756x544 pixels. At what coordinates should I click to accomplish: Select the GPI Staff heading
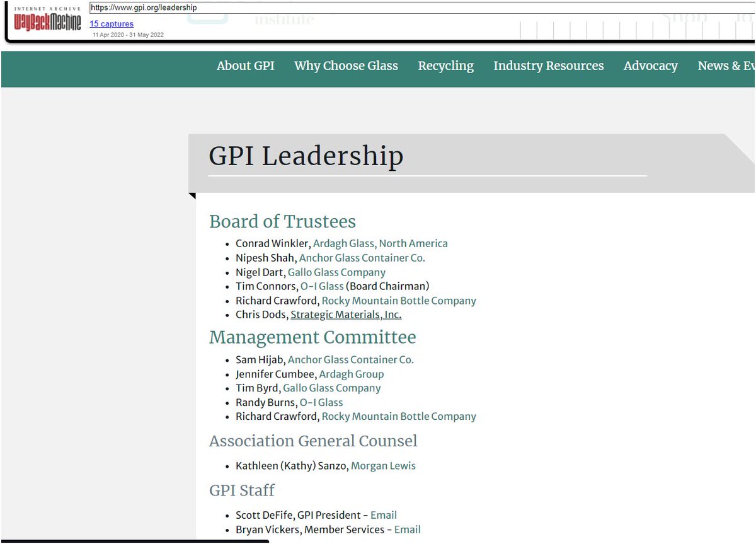(x=242, y=490)
